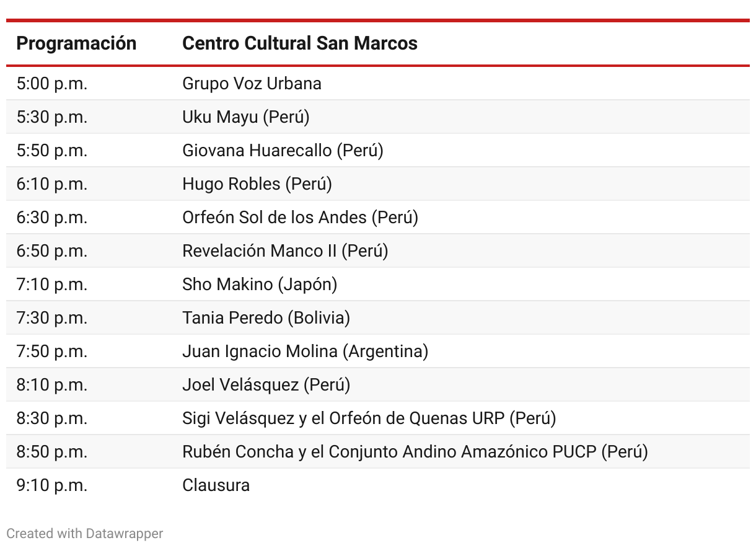
Task: Select the 8:30 p.m. time cell
Action: click(x=52, y=418)
